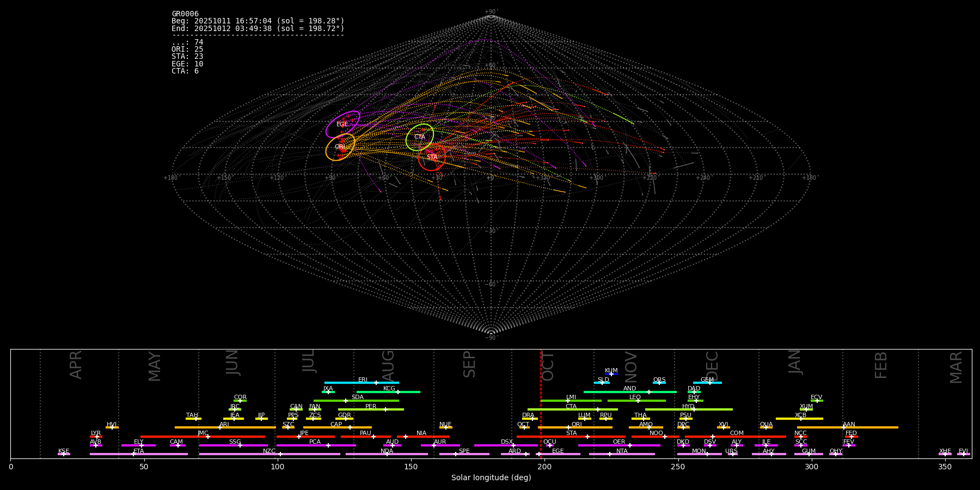Click the HYD shower bar
This screenshot has height=490, width=980.
[x=689, y=409]
